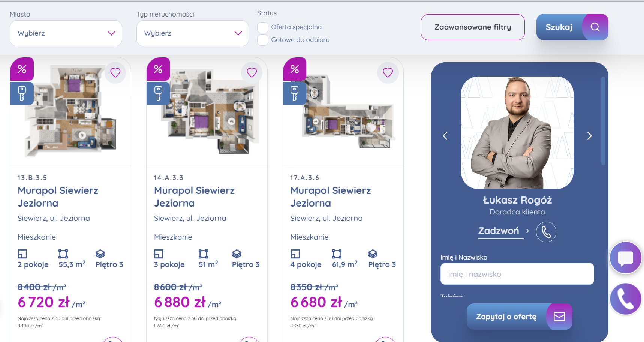Open the floating chat bubble

tap(626, 258)
